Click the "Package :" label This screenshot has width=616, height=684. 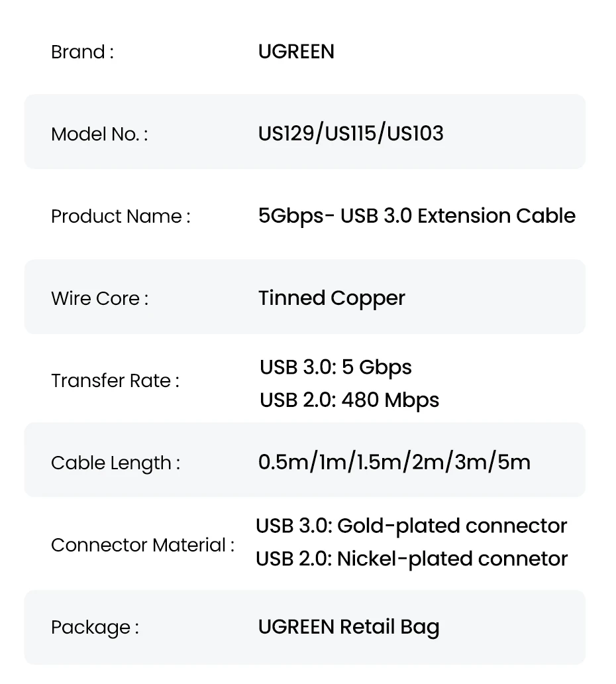pos(95,627)
